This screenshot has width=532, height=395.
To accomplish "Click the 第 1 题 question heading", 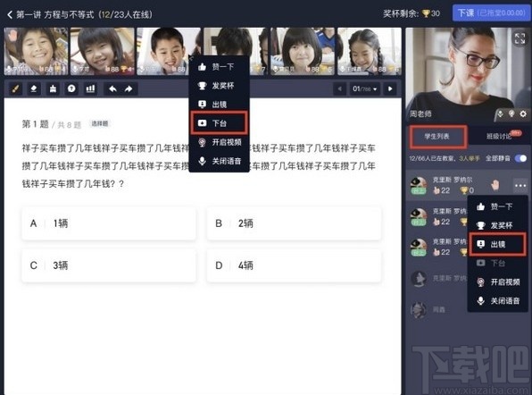I will (x=36, y=124).
